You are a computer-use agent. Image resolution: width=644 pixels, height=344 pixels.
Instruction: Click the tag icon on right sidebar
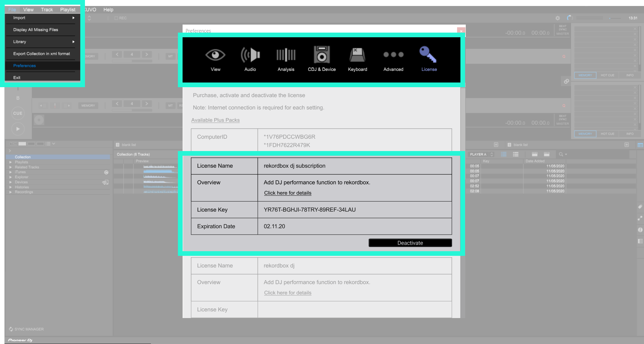point(640,207)
